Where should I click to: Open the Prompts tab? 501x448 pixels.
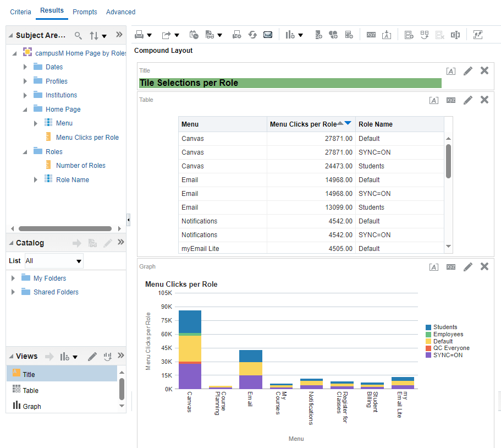[85, 12]
